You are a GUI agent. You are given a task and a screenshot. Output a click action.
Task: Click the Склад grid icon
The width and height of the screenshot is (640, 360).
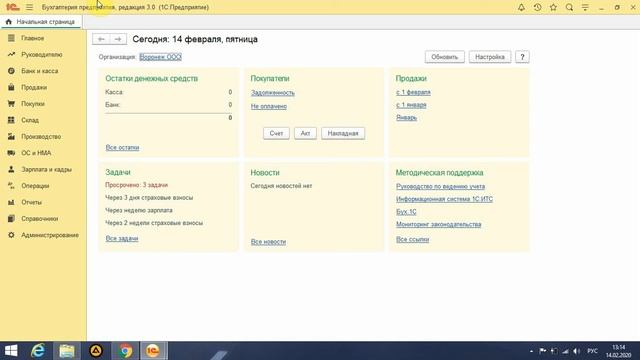point(11,120)
